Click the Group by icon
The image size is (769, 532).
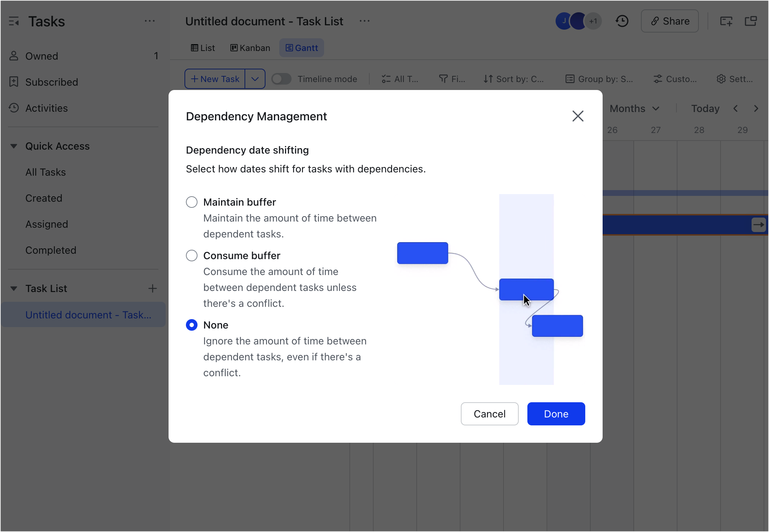[x=570, y=79]
